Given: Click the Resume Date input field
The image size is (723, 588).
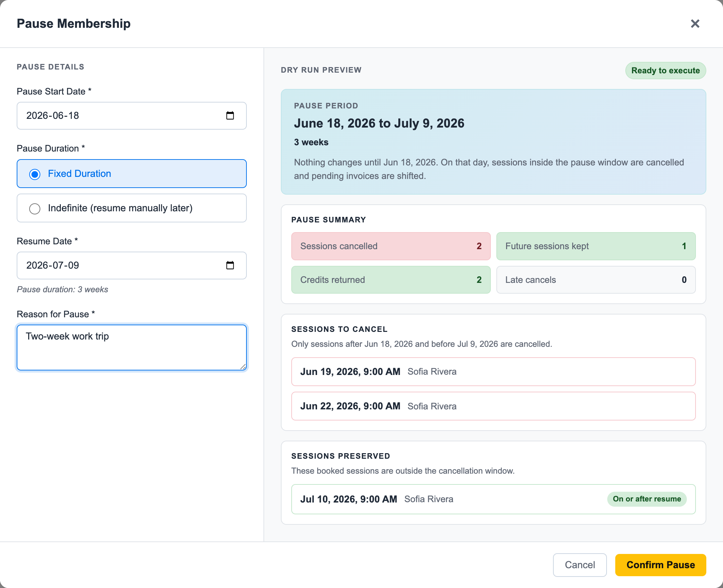Looking at the screenshot, I should (x=132, y=266).
